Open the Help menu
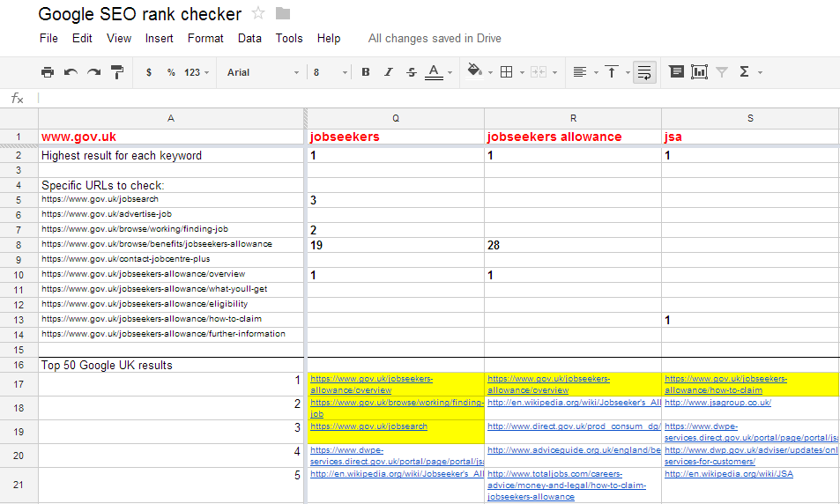The height and width of the screenshot is (504, 840). [x=329, y=39]
